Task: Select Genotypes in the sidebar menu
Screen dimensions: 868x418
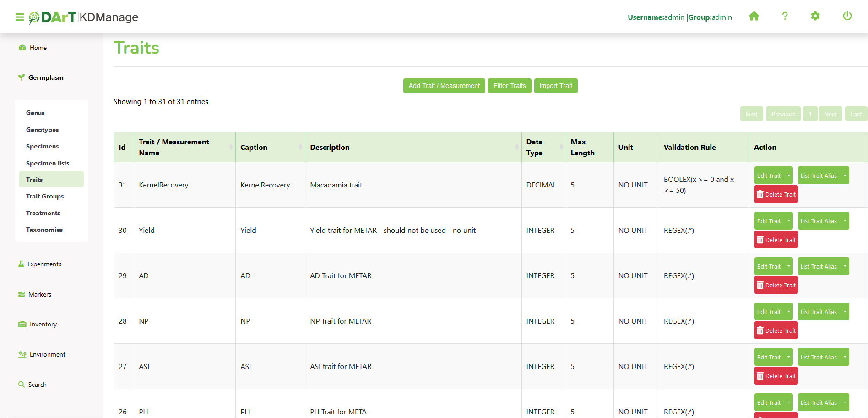Action: point(42,130)
